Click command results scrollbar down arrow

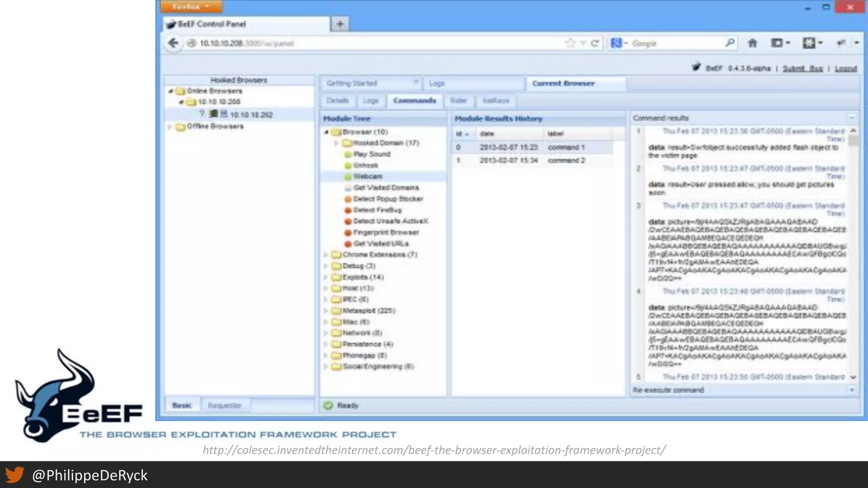tap(853, 377)
